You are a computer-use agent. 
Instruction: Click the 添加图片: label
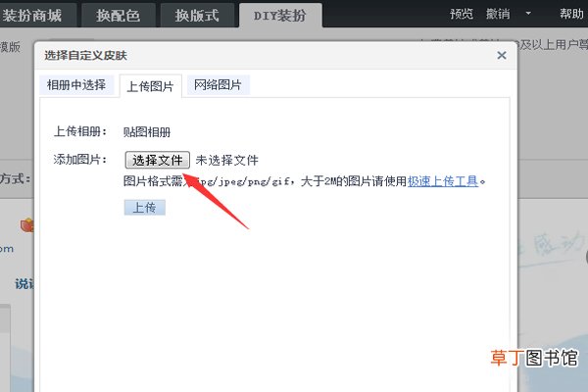pos(80,160)
